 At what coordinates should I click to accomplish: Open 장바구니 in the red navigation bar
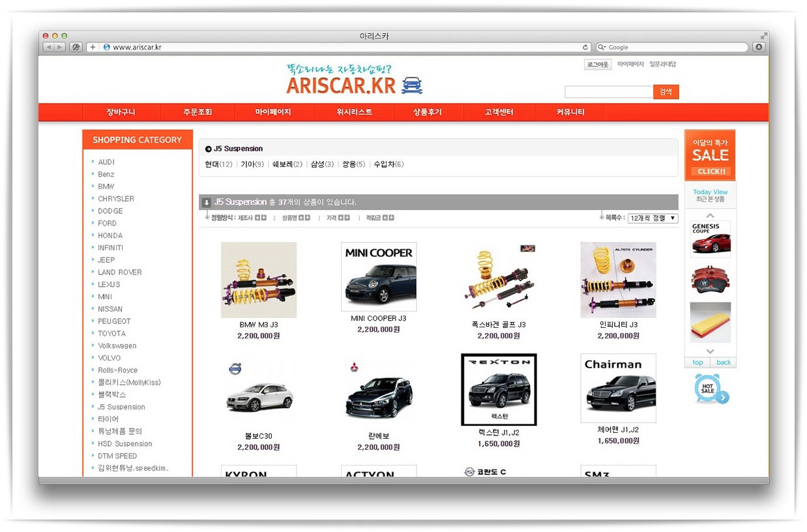click(121, 112)
